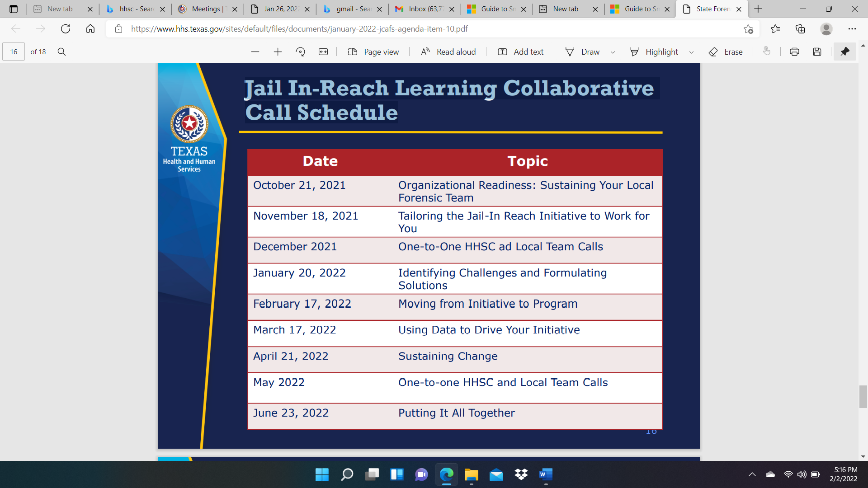Click the Save PDF icon

tap(817, 52)
